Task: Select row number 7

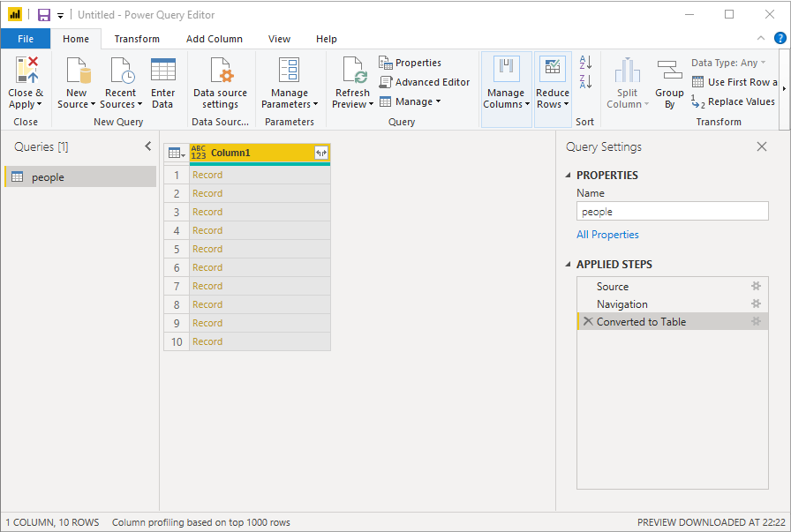Action: tap(177, 287)
